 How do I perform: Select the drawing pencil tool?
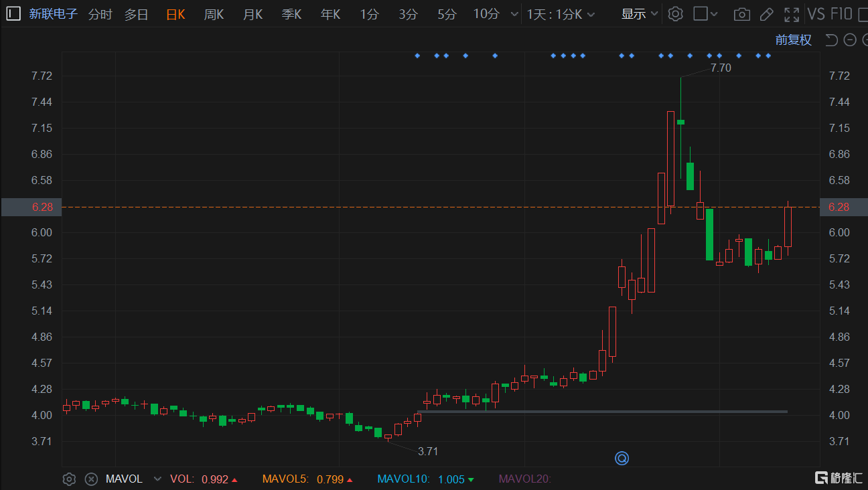pos(767,14)
